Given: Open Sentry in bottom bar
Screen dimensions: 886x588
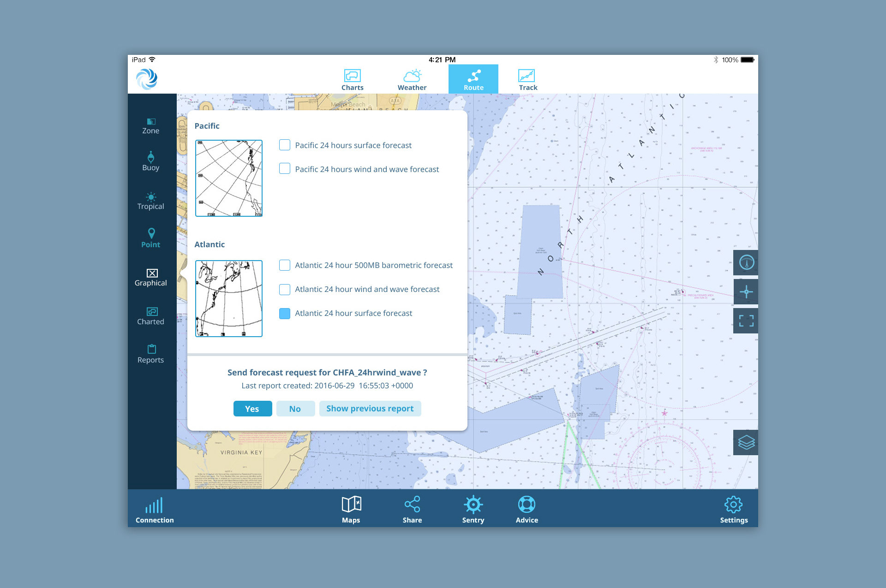Looking at the screenshot, I should point(473,510).
